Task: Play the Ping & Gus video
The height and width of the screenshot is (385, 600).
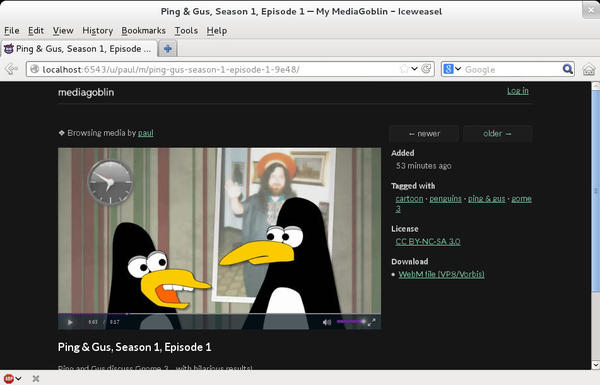Action: pyautogui.click(x=70, y=322)
